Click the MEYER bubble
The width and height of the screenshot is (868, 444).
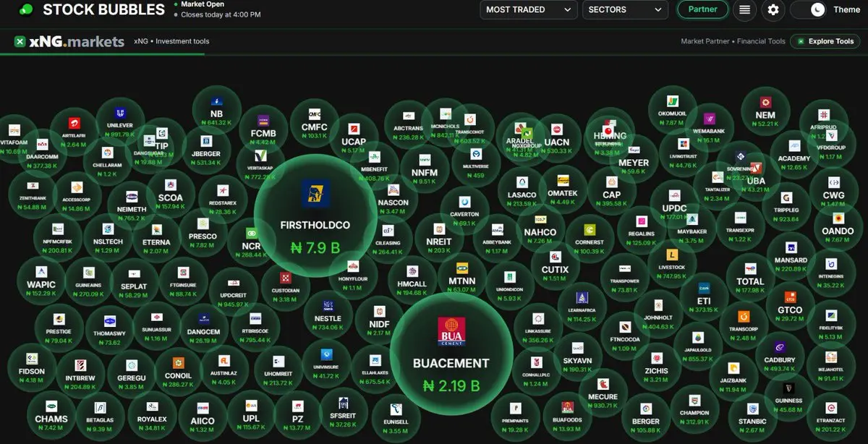click(x=634, y=158)
